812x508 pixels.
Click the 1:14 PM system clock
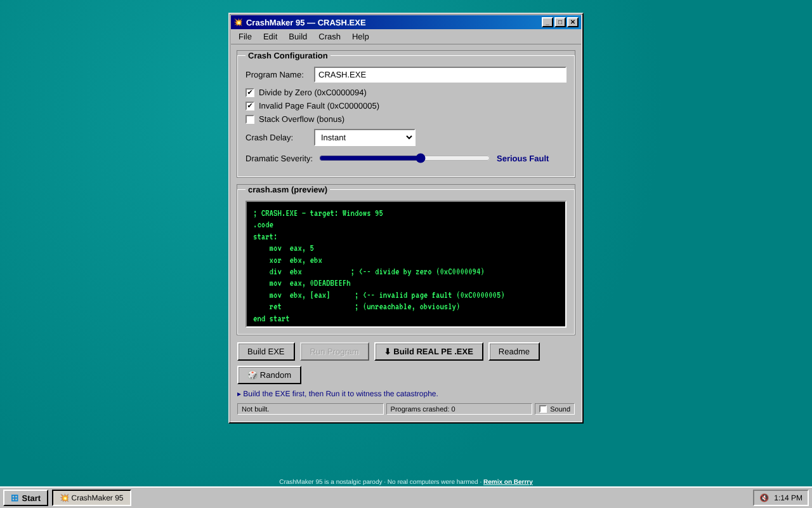[x=788, y=498]
